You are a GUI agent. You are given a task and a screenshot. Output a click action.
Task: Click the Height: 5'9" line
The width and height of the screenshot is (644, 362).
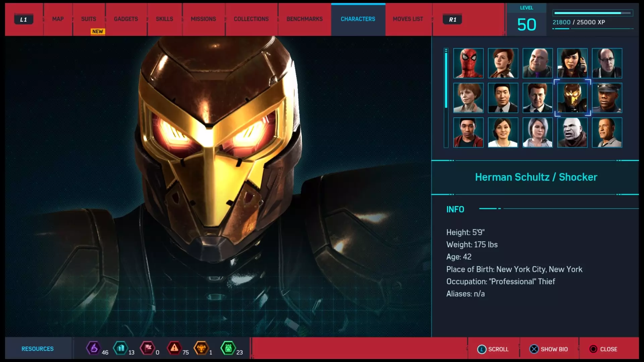pos(465,232)
